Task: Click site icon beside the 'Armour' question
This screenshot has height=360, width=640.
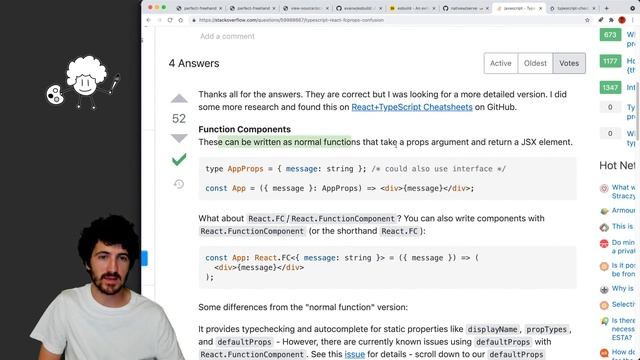Action: (x=604, y=211)
